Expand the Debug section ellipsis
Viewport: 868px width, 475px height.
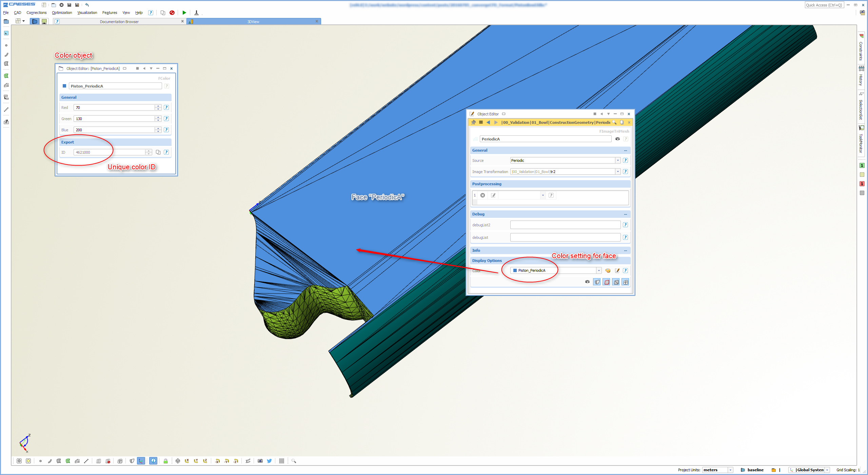(x=626, y=214)
